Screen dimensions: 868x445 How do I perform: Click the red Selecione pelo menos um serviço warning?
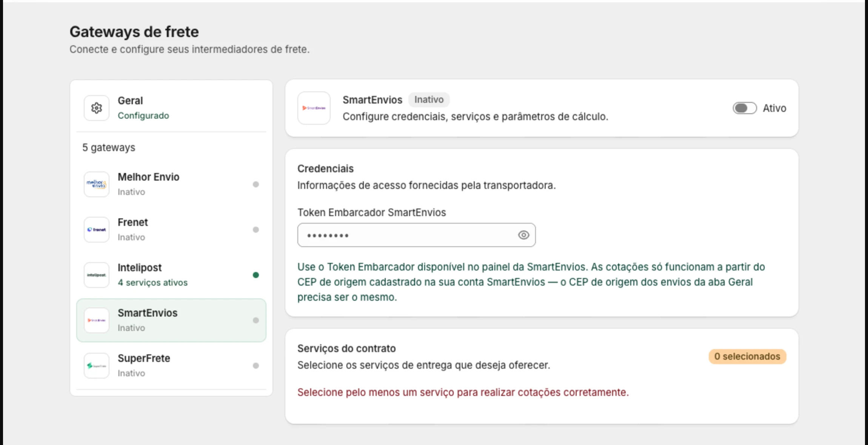tap(463, 392)
